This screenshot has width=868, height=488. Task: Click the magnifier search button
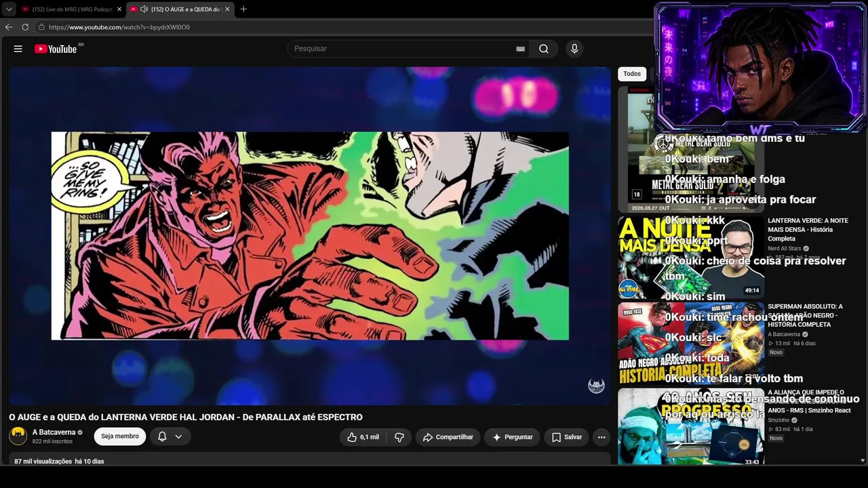coord(544,49)
